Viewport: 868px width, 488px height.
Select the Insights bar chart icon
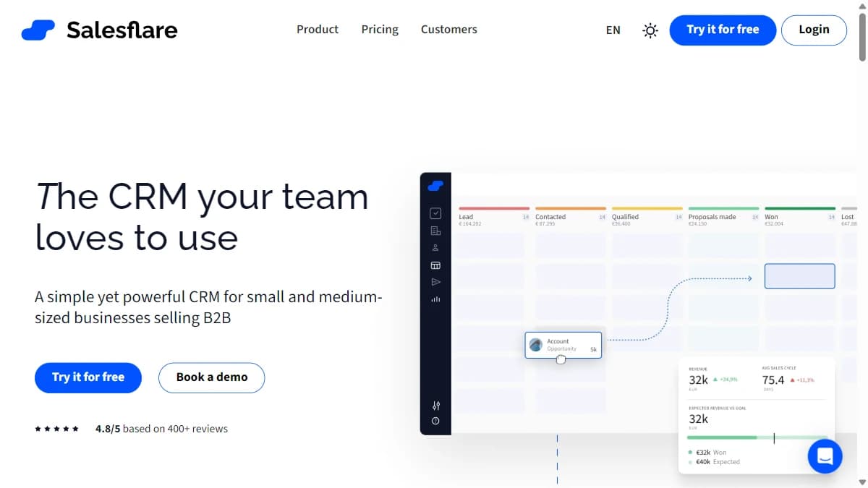[435, 299]
